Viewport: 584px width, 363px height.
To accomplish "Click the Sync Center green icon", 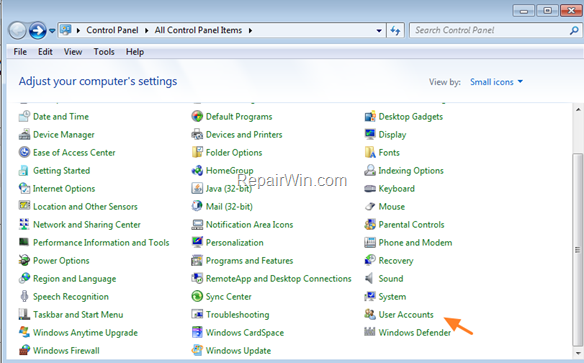I will (197, 296).
